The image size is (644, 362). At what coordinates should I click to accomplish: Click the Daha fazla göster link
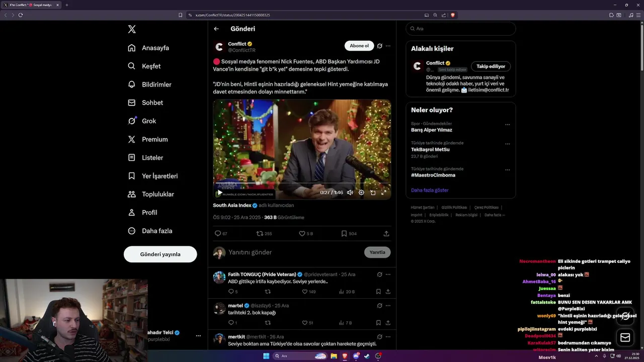click(430, 190)
